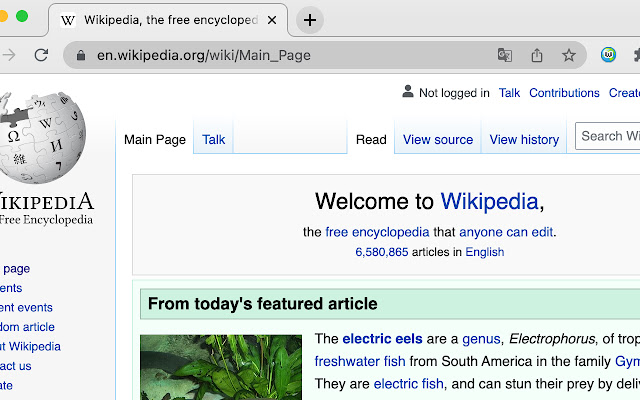Click the share page icon

[x=537, y=55]
